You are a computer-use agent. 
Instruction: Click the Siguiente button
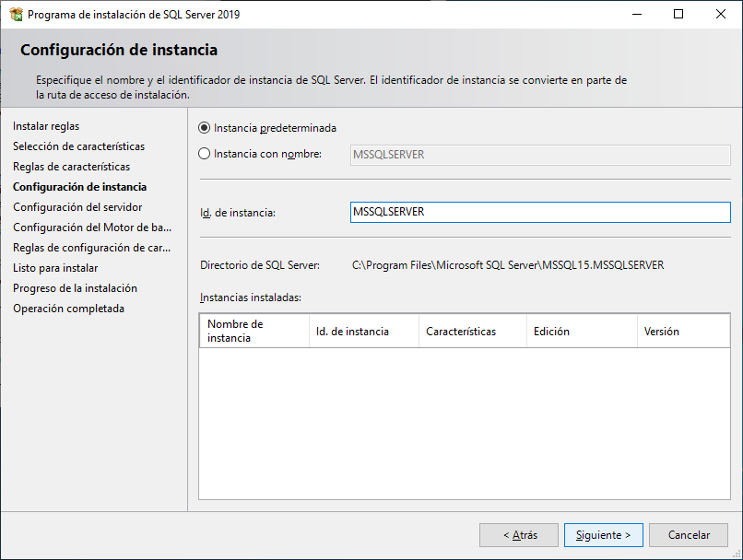[x=603, y=534]
